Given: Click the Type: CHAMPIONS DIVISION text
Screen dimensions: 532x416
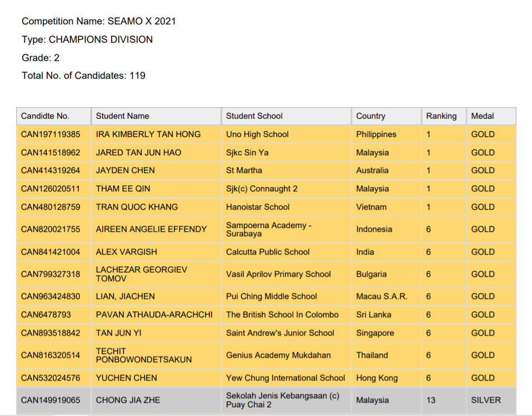Looking at the screenshot, I should pos(87,39).
